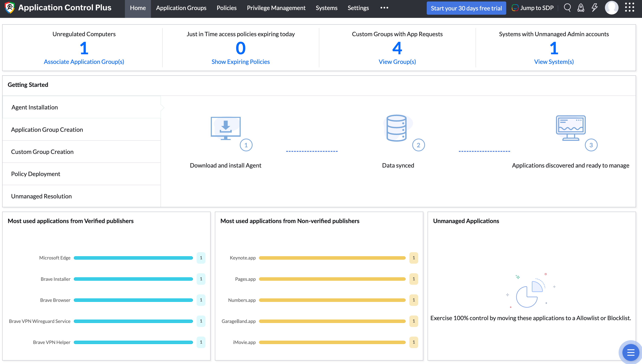Open the Privilege Management tab

pos(276,8)
